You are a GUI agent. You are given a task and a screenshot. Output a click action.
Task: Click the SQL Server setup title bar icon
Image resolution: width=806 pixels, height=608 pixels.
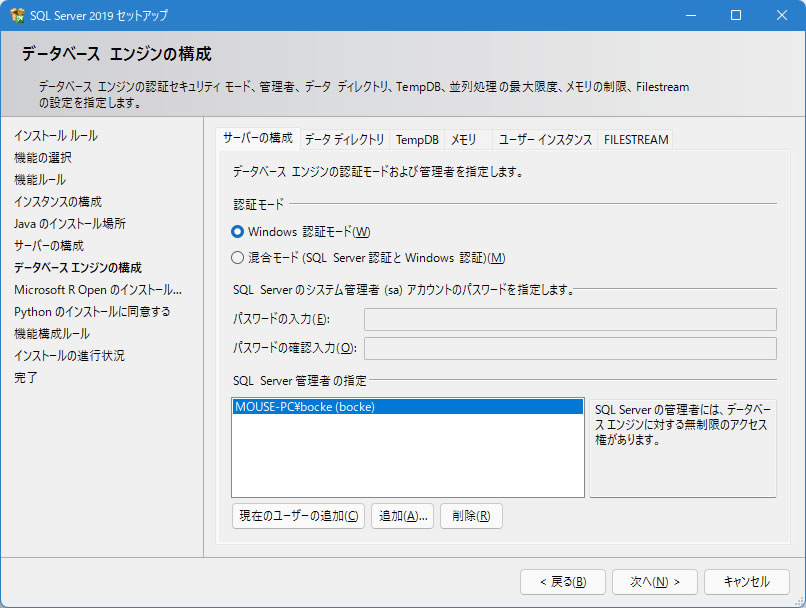click(x=17, y=16)
